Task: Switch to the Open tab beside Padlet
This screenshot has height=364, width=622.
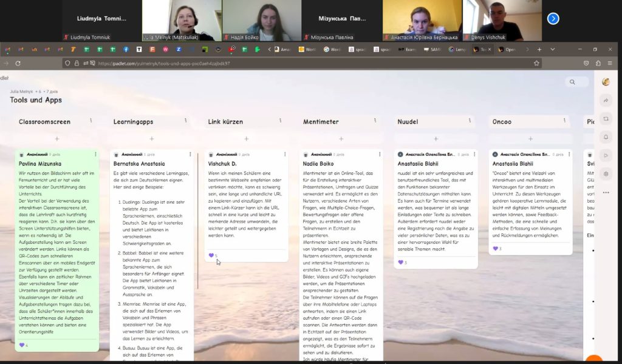Action: pos(507,50)
